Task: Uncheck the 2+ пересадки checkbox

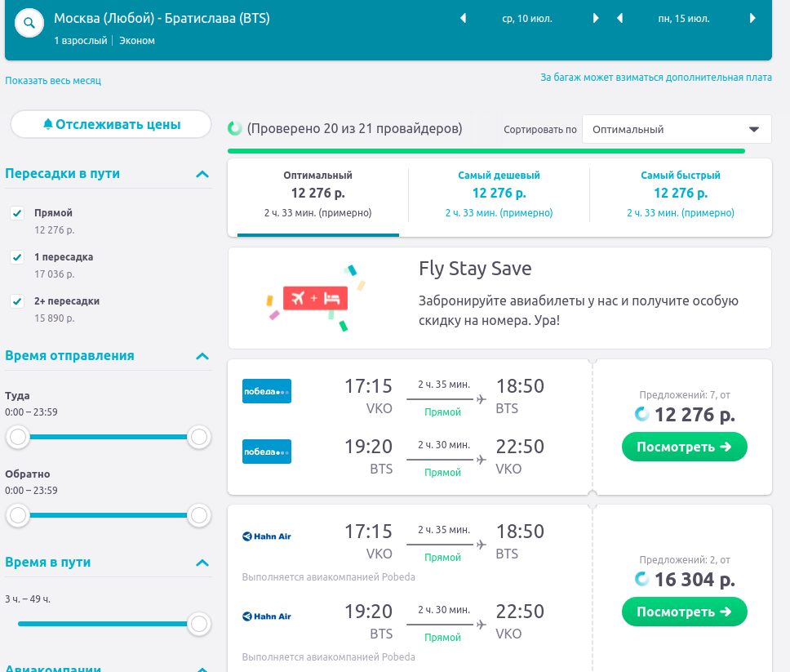Action: point(17,301)
